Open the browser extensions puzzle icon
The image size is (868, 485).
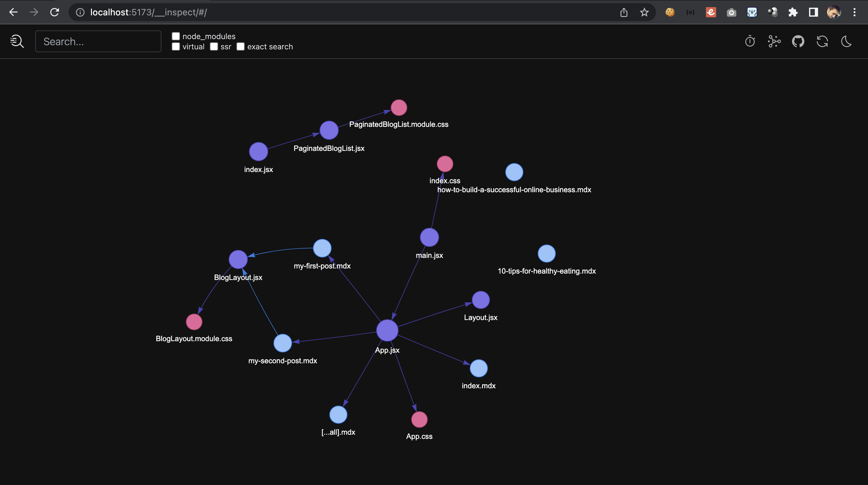click(793, 12)
